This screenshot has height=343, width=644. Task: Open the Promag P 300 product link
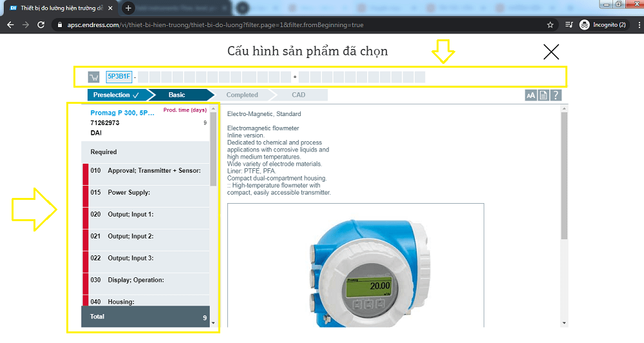point(122,113)
